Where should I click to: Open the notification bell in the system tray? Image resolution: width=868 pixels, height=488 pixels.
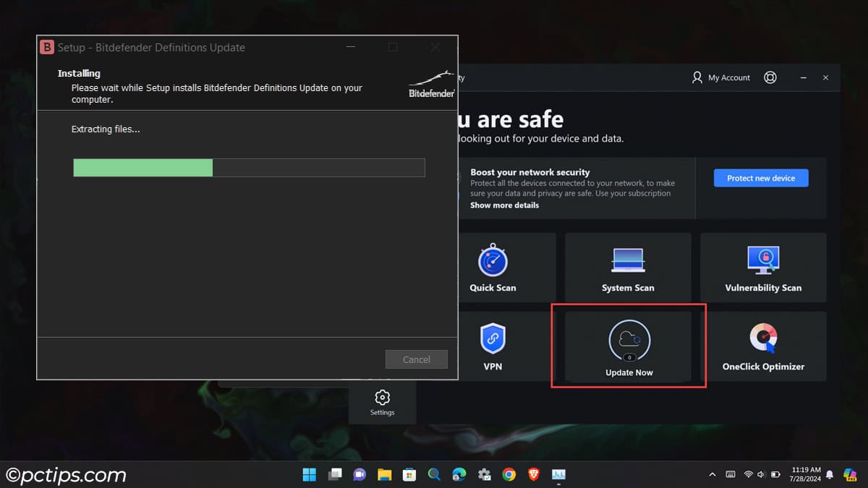point(829,474)
